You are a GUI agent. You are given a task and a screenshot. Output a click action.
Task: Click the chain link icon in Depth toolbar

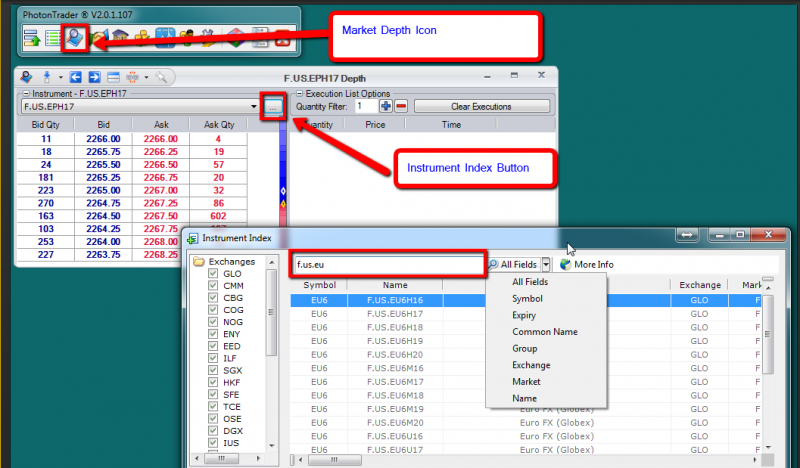point(132,77)
